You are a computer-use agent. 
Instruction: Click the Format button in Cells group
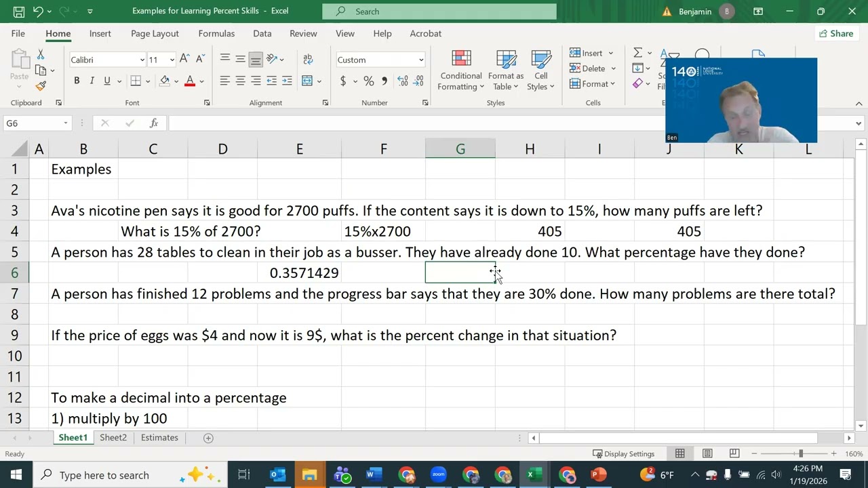click(x=593, y=84)
